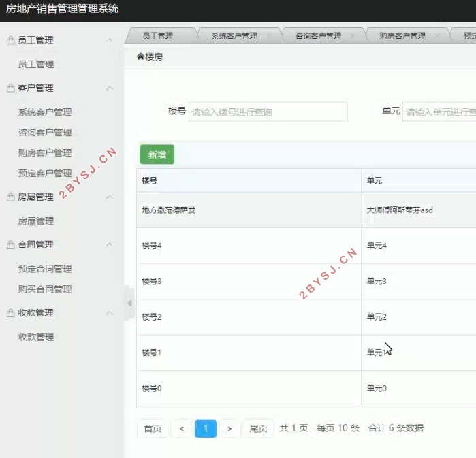Open 购买合同管理 in the sidebar
This screenshot has width=476, height=458.
45,289
